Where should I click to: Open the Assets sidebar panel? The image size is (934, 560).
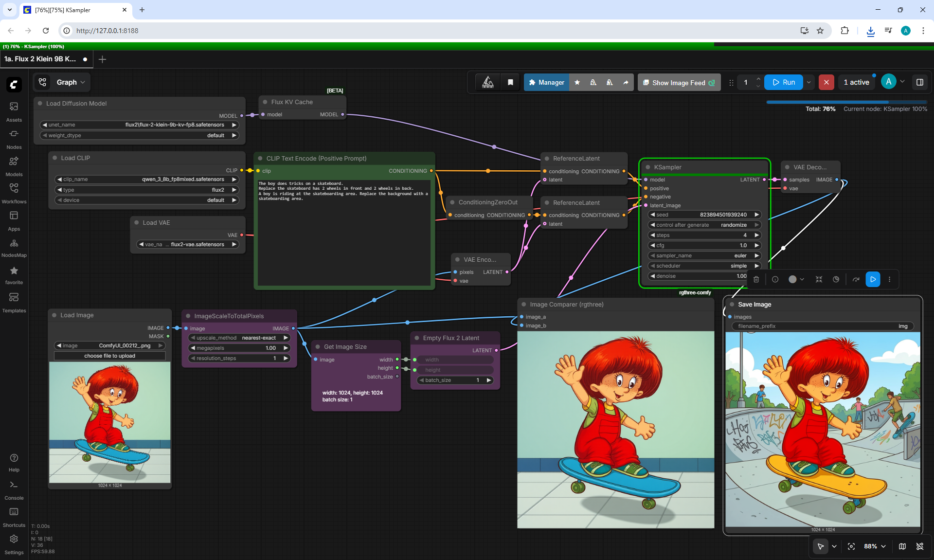14,111
